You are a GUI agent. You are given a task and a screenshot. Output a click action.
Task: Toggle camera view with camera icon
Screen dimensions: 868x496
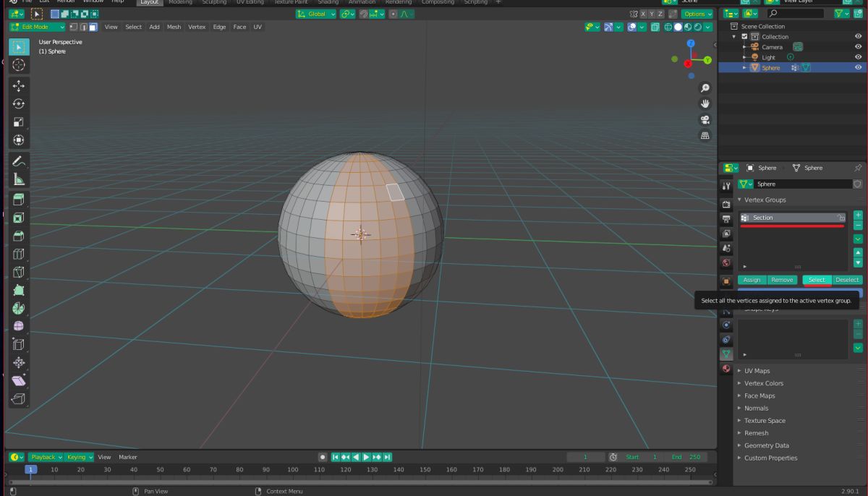pos(705,120)
